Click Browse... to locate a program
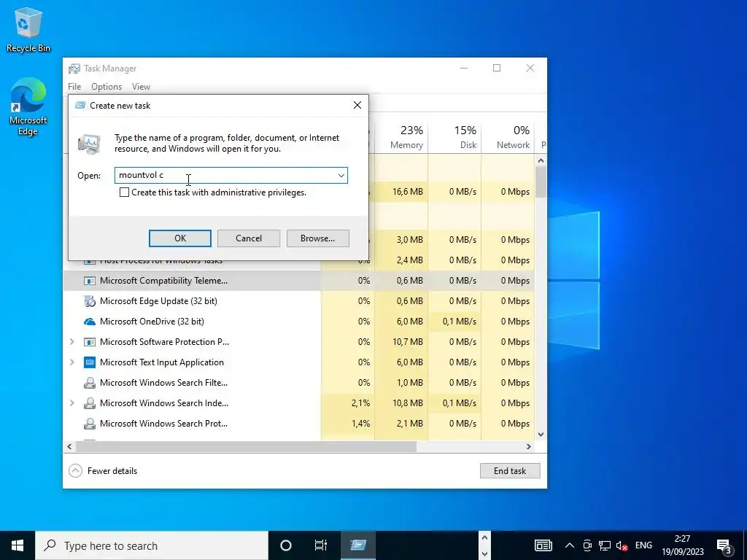Viewport: 747px width, 560px height. (318, 238)
